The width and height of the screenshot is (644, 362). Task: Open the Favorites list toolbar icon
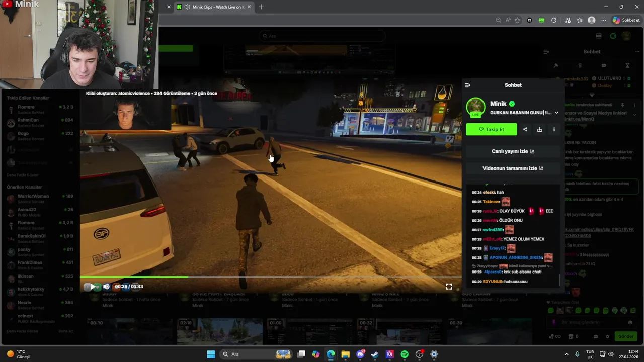(580, 20)
